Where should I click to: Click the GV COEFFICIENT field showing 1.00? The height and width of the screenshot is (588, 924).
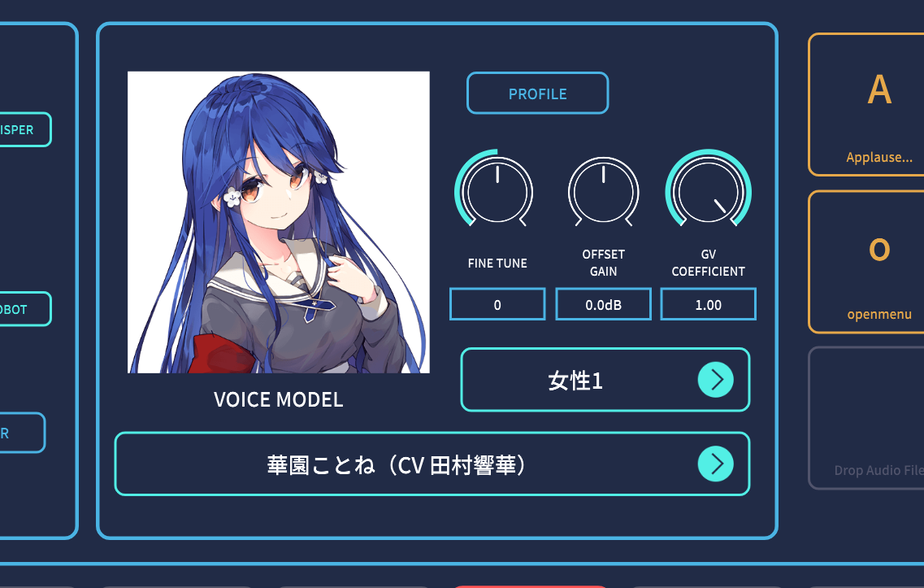(709, 304)
